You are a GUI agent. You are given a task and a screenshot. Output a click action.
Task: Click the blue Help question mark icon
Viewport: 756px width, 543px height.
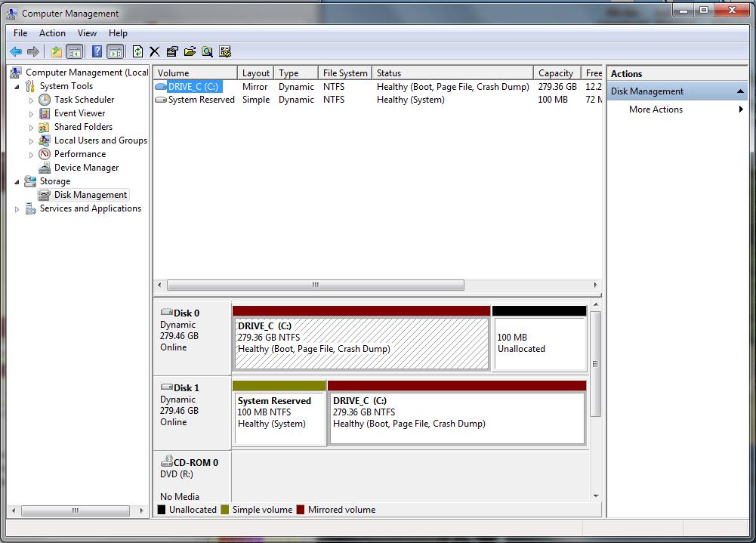tap(97, 51)
